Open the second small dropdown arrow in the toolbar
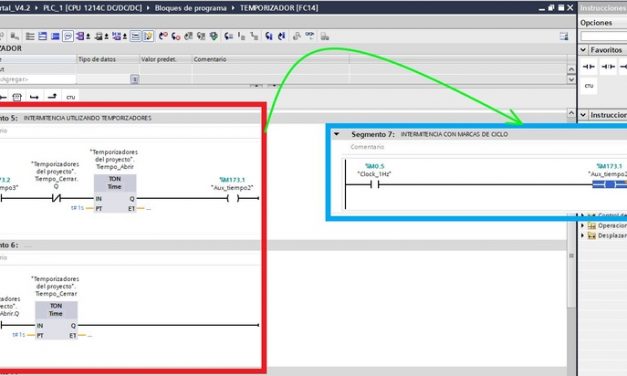The image size is (627, 376). (106, 36)
